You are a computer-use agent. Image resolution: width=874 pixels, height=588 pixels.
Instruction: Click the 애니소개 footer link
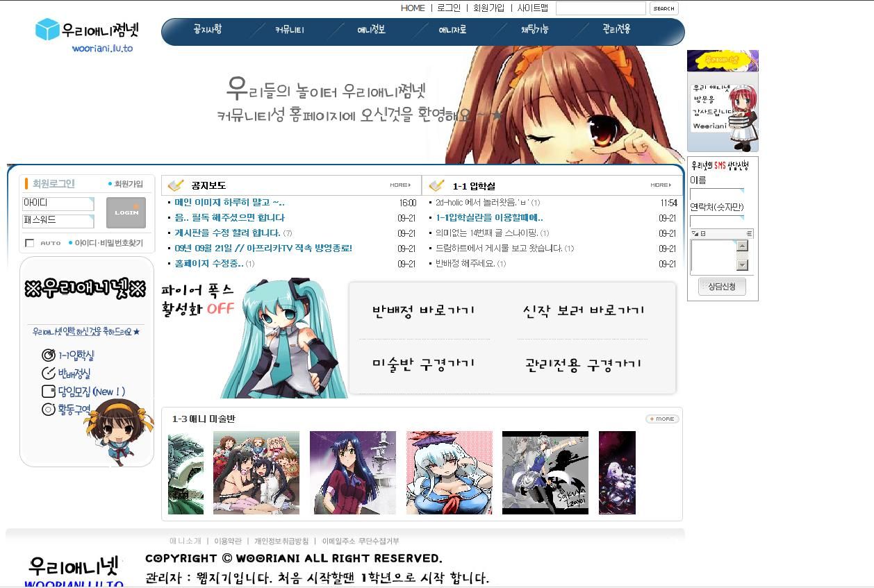(x=185, y=541)
